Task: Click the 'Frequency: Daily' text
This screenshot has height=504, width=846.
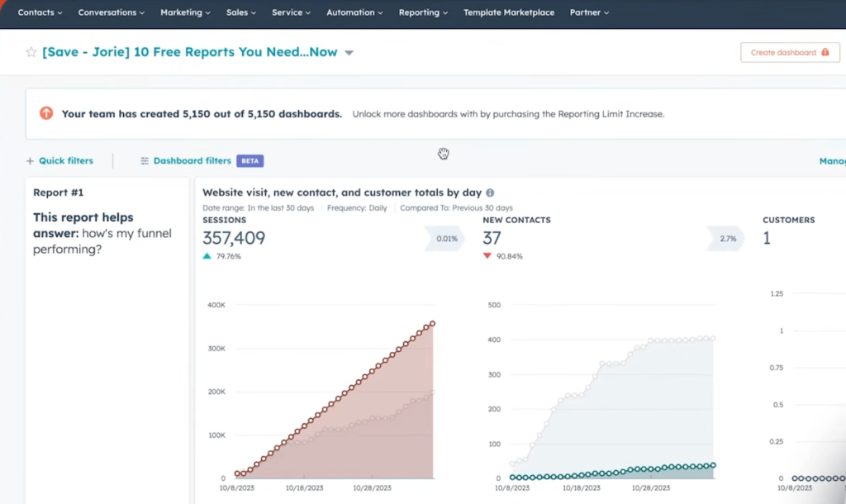Action: pos(357,207)
